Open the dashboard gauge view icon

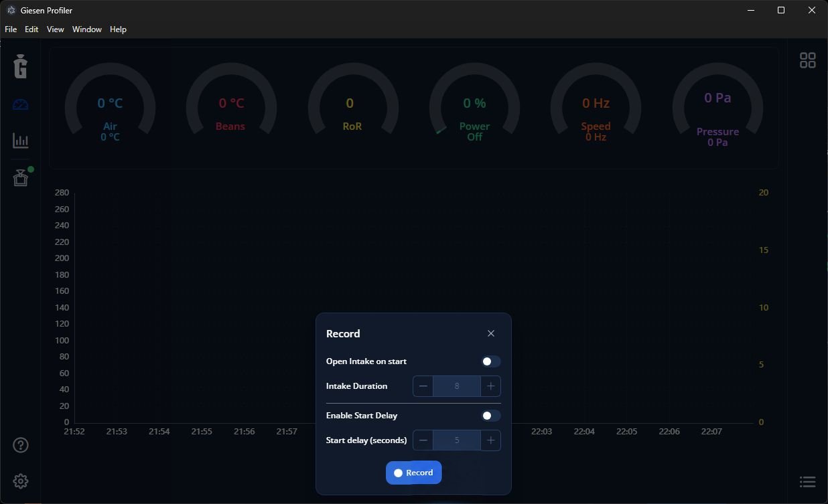click(20, 104)
